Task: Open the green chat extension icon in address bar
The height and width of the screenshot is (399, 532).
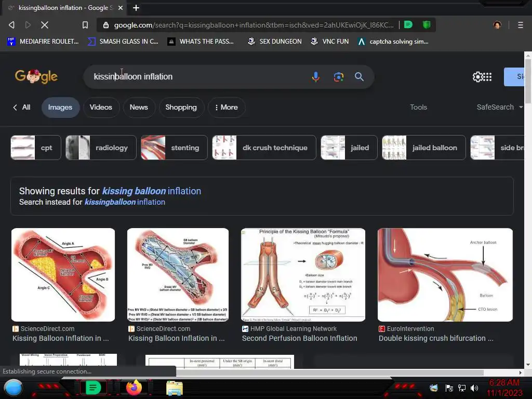Action: pos(408,24)
